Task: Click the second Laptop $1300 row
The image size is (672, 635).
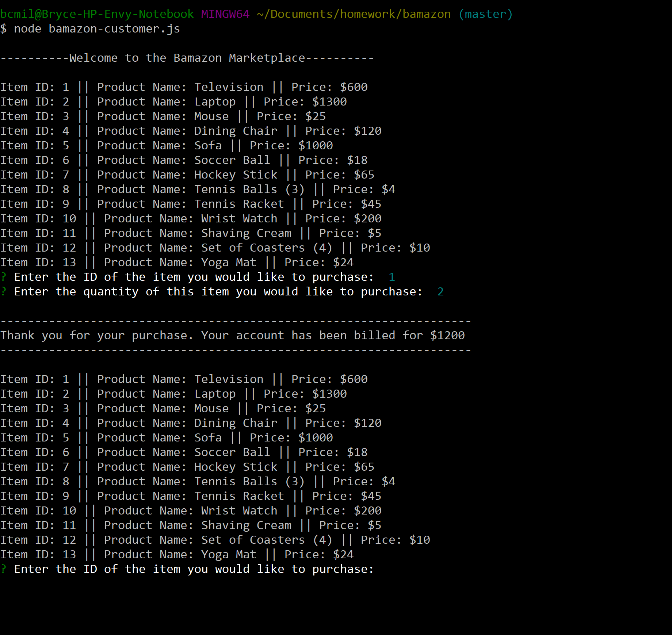Action: [x=173, y=394]
